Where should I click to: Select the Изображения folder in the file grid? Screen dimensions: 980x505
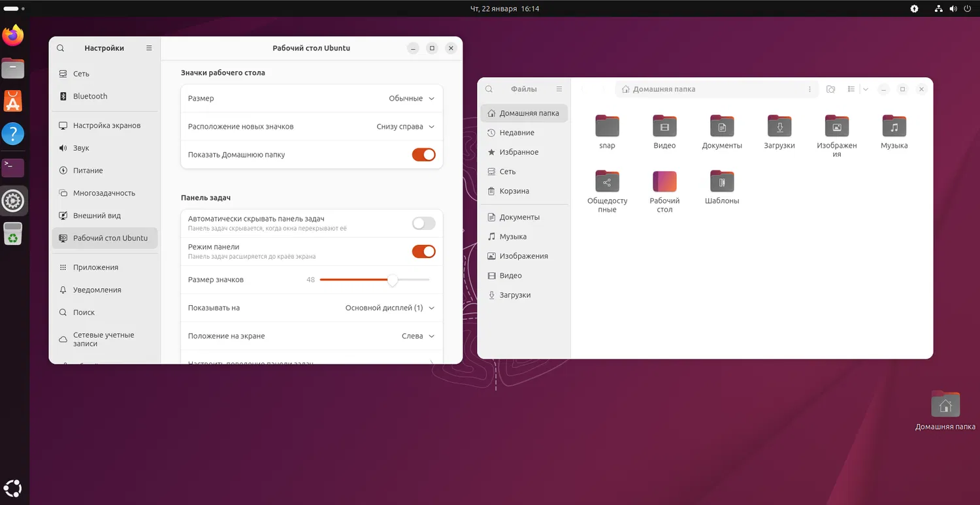pyautogui.click(x=837, y=136)
